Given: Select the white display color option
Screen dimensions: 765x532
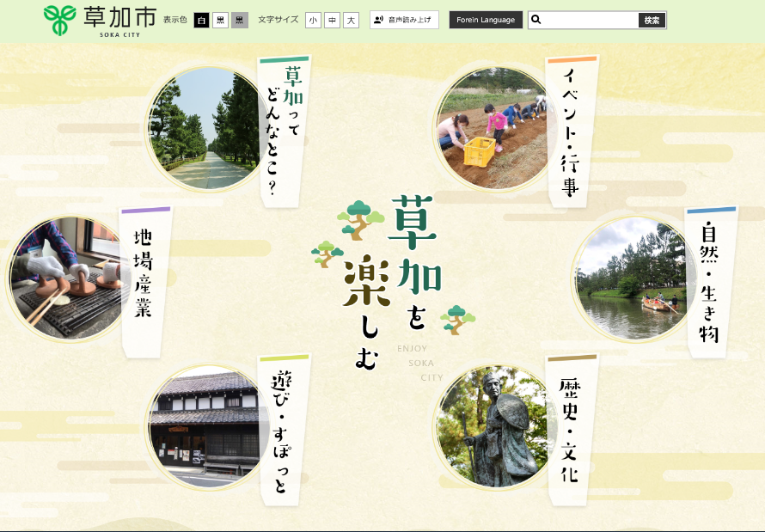Looking at the screenshot, I should (201, 21).
